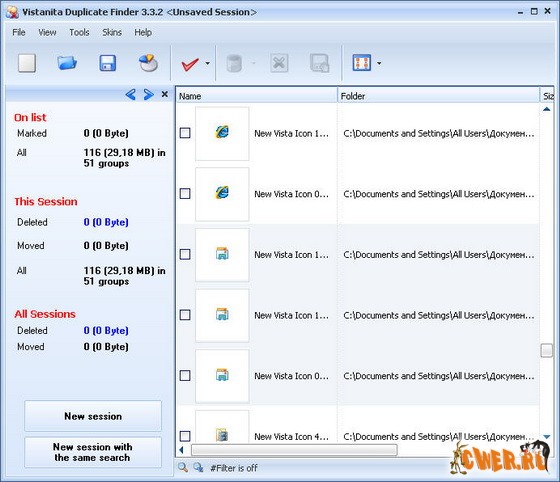The image size is (560, 482).
Task: Click the grayed delete X icon
Action: (x=279, y=63)
